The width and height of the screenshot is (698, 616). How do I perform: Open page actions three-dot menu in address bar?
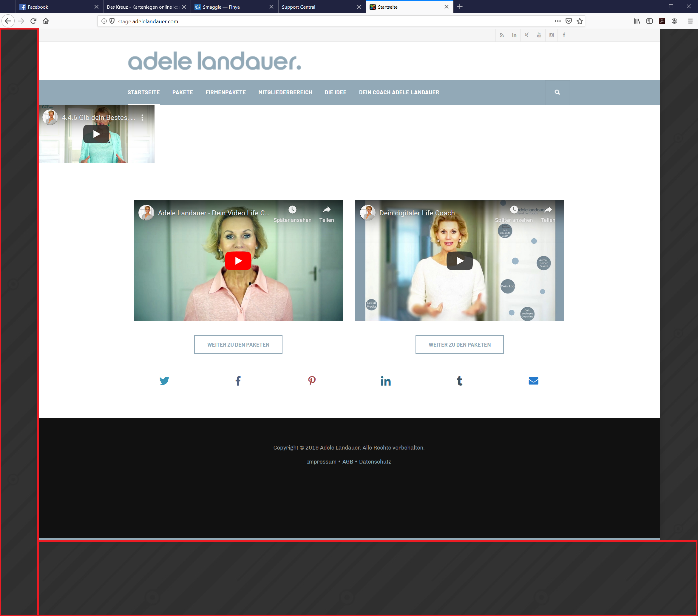pyautogui.click(x=557, y=21)
